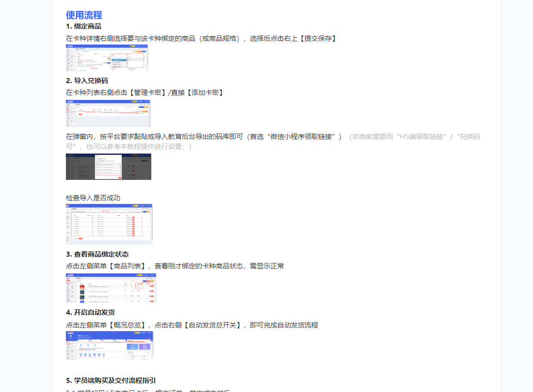Select the heading 1. 绑定商品
Screen dimensions: 533x392
pos(84,26)
